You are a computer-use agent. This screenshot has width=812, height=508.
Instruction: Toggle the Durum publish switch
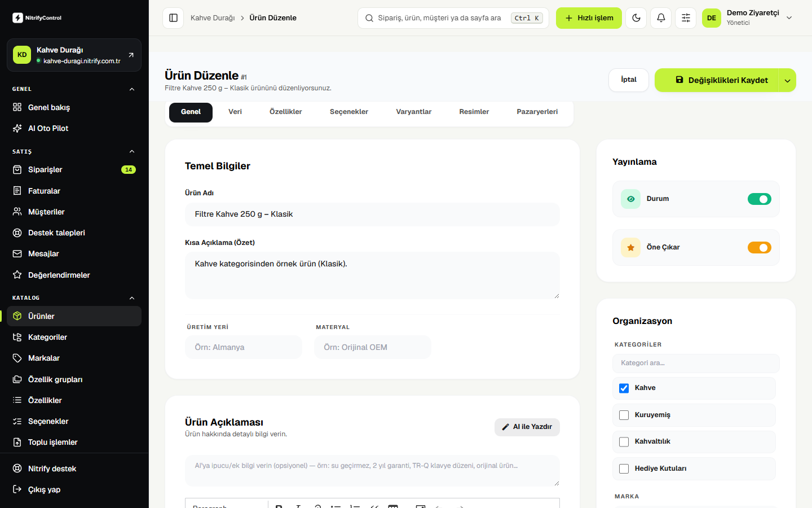click(x=759, y=199)
